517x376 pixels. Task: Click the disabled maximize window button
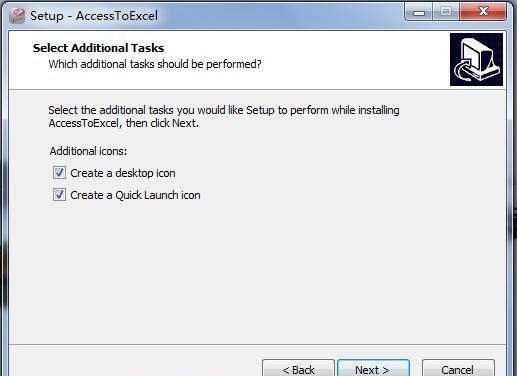pyautogui.click(x=446, y=12)
